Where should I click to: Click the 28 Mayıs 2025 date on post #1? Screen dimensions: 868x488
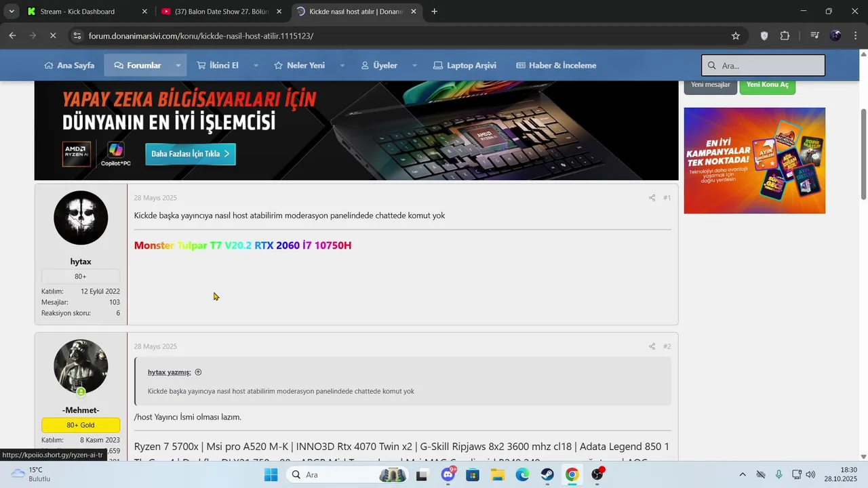click(x=155, y=198)
